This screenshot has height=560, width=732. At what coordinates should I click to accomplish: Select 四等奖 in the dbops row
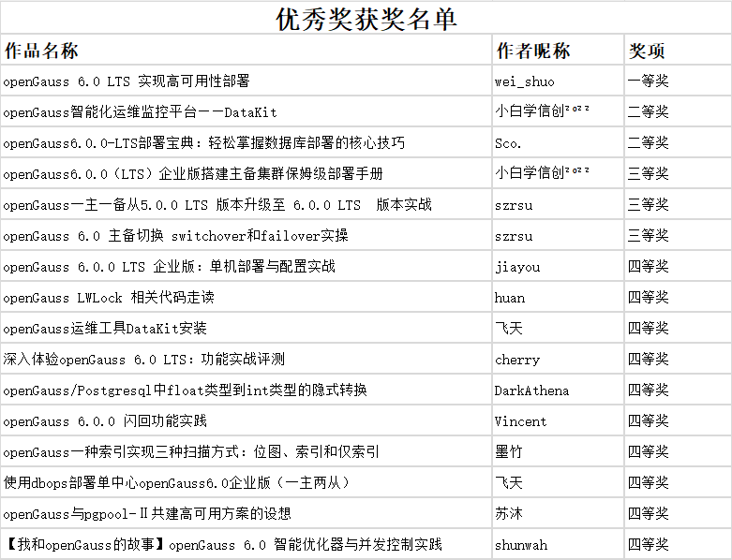coord(648,483)
